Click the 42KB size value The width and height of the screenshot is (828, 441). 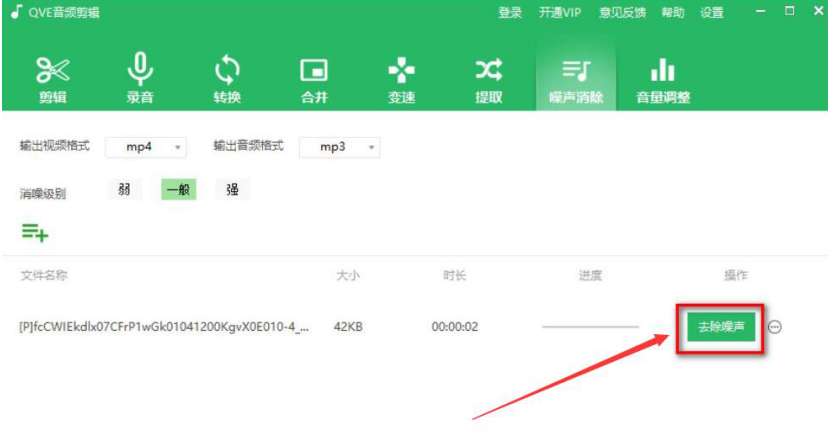click(348, 327)
